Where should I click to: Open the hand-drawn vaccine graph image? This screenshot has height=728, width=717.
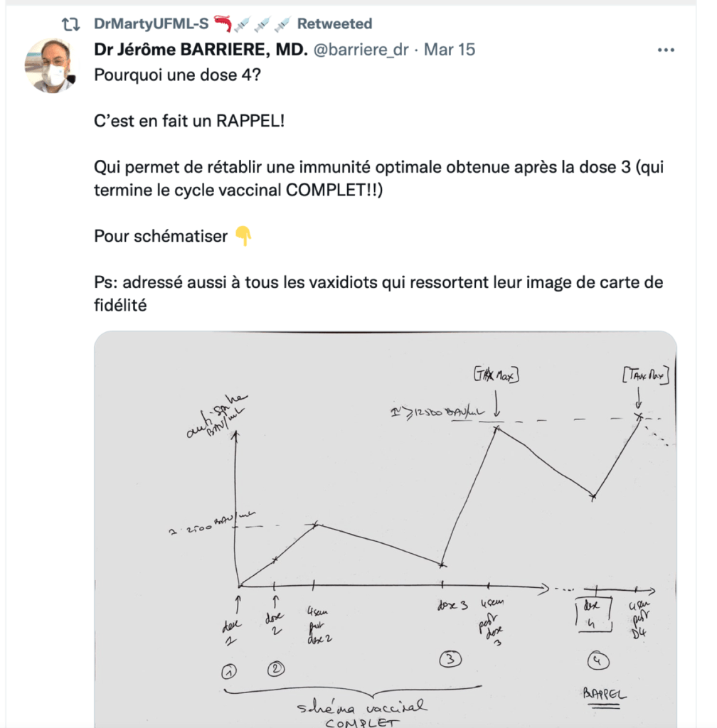coord(385,529)
